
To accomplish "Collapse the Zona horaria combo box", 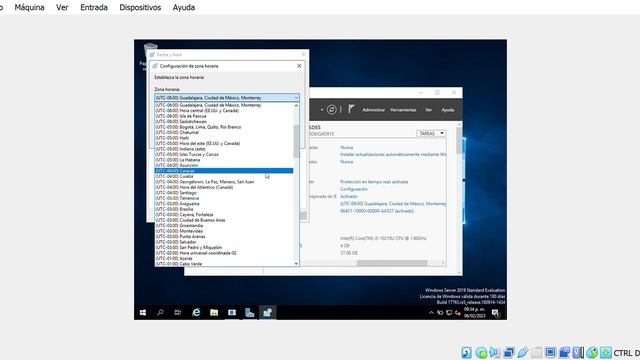I will click(296, 98).
